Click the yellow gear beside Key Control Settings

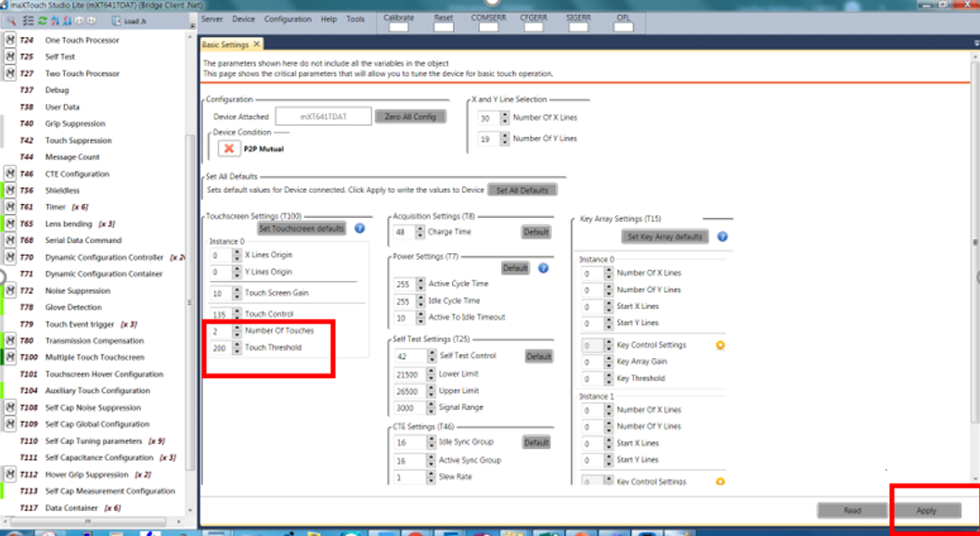coord(720,345)
